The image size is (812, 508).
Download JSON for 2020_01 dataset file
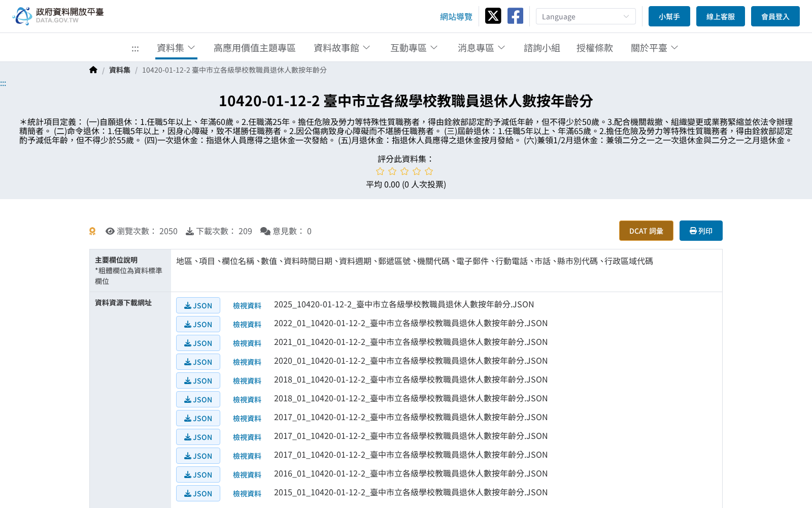[x=198, y=362]
